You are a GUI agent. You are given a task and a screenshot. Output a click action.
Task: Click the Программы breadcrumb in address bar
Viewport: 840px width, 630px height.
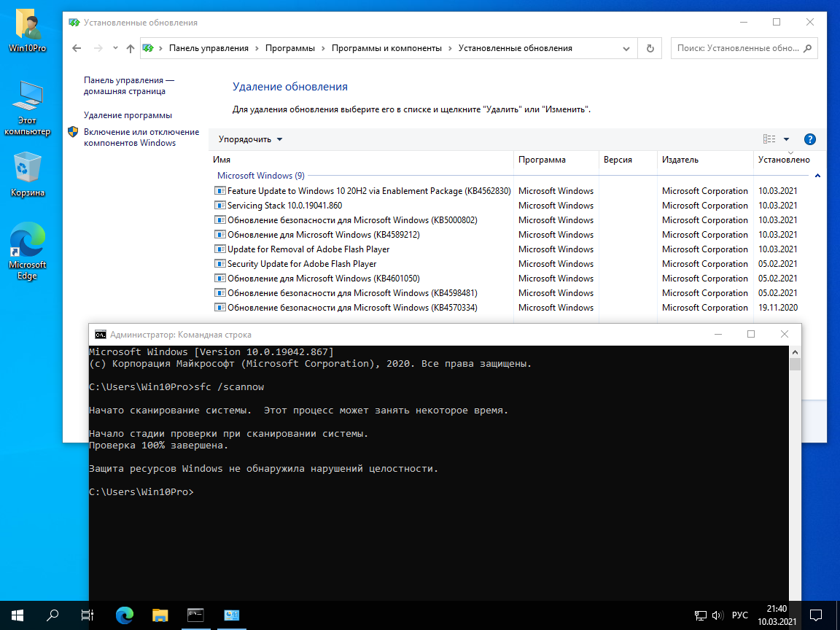[289, 48]
